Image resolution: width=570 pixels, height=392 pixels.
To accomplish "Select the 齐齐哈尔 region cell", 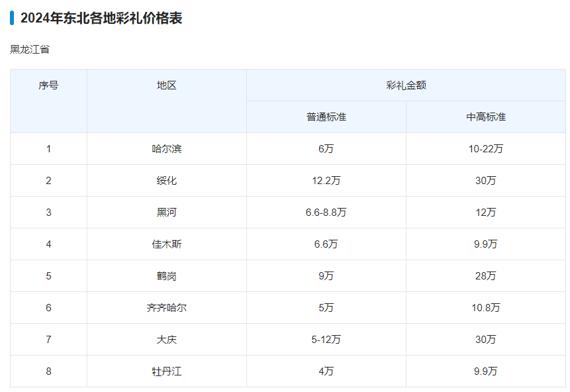I will coord(167,308).
